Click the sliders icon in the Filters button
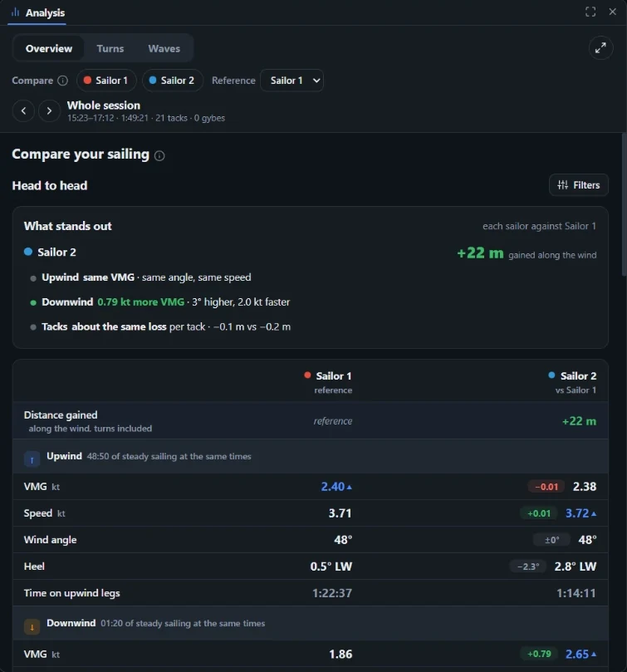Viewport: 627px width, 672px height. coord(562,184)
